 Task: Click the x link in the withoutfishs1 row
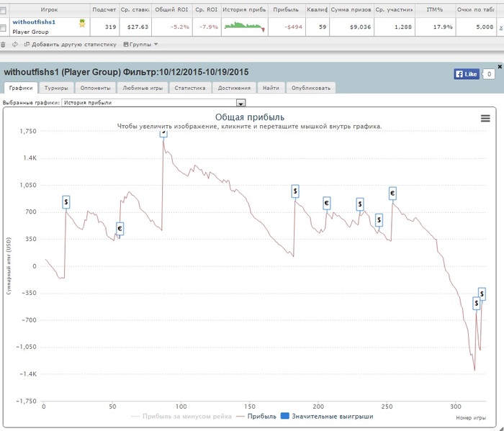[501, 27]
